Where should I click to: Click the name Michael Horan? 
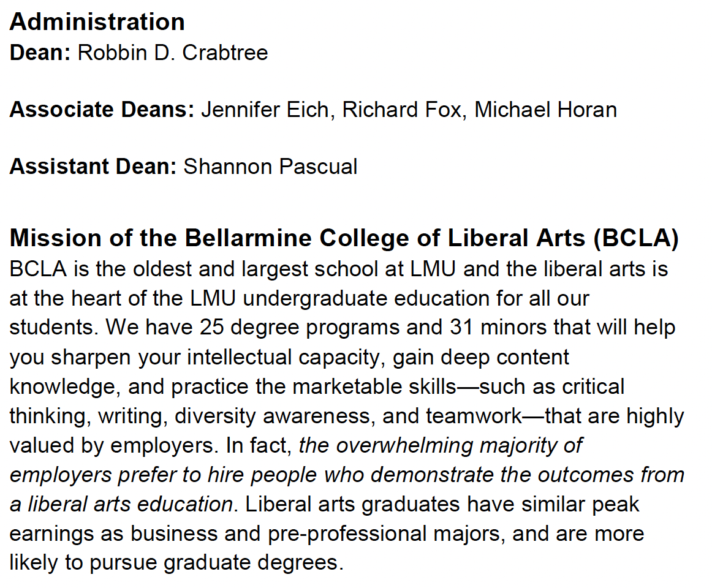tap(545, 110)
